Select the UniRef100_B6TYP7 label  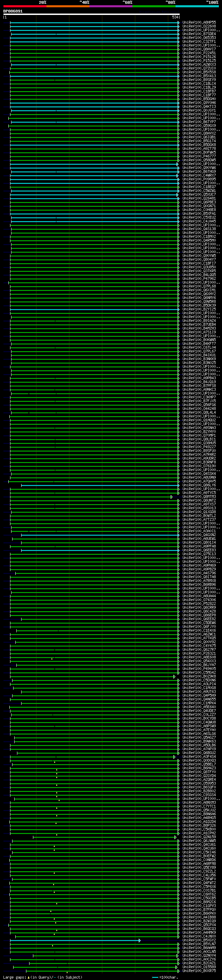(199, 122)
